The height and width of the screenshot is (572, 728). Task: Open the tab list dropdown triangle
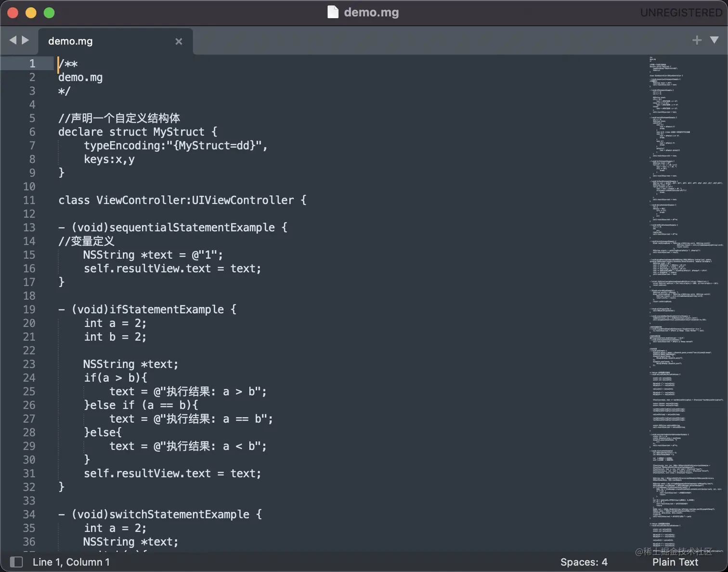pos(715,40)
